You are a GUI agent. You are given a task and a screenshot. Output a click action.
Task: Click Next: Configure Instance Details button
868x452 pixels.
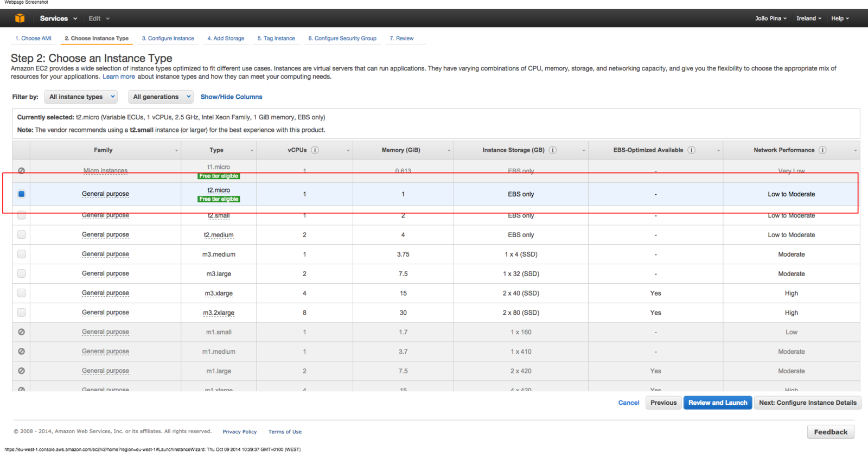pyautogui.click(x=808, y=403)
